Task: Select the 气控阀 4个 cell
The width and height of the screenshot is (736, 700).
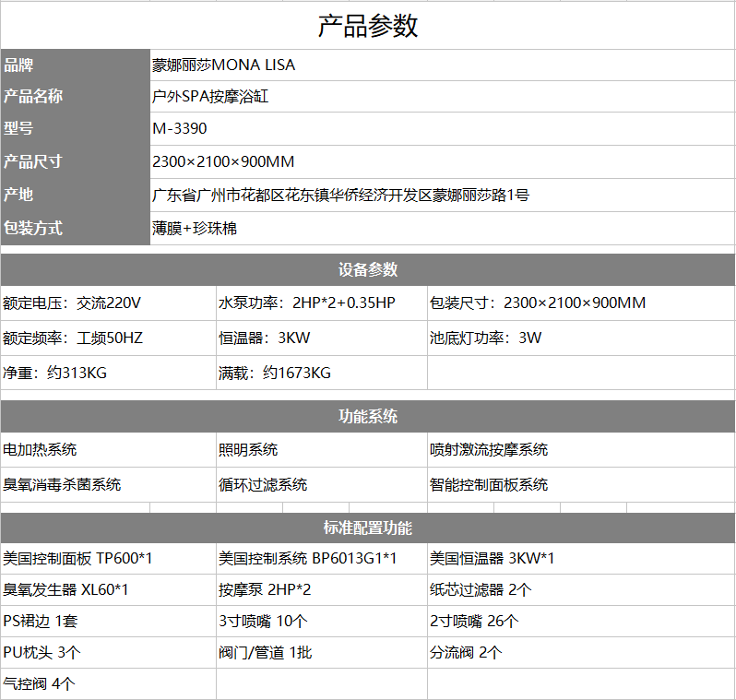Action: point(107,684)
